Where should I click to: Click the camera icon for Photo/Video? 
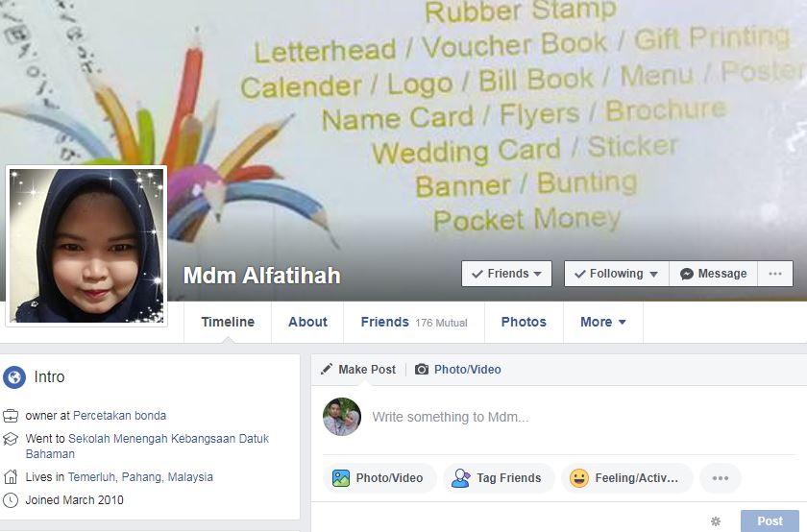click(422, 370)
